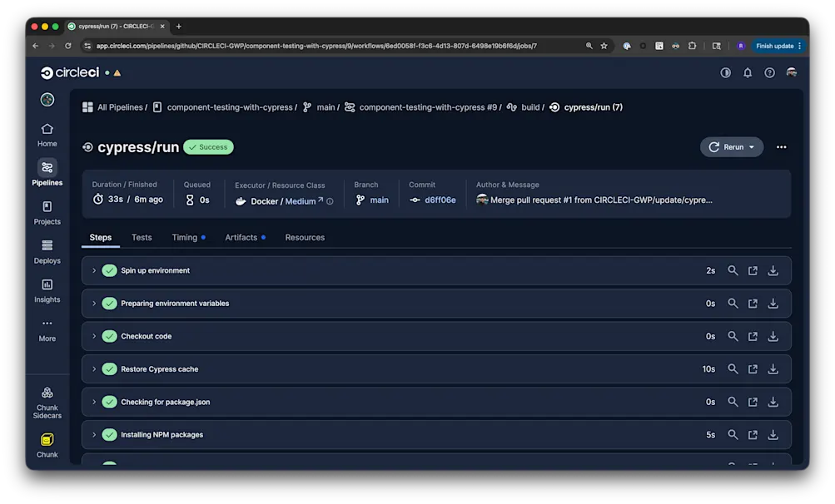Expand the Checking for package.json step
The image size is (835, 504).
pos(94,402)
